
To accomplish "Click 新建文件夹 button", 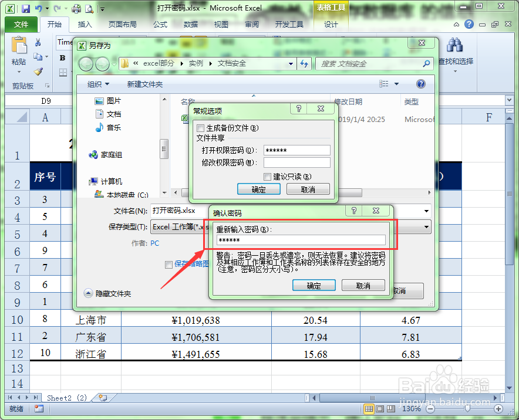I will [x=145, y=84].
